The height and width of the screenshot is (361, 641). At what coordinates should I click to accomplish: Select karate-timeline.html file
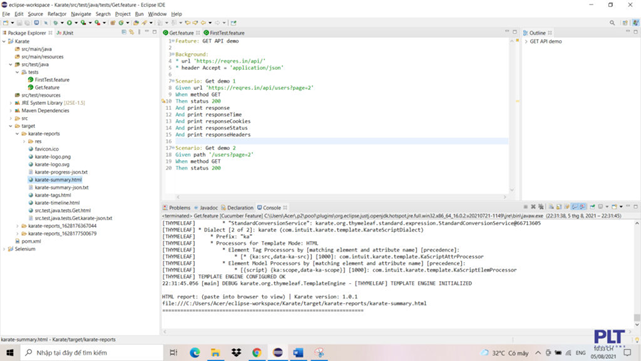[x=57, y=203]
